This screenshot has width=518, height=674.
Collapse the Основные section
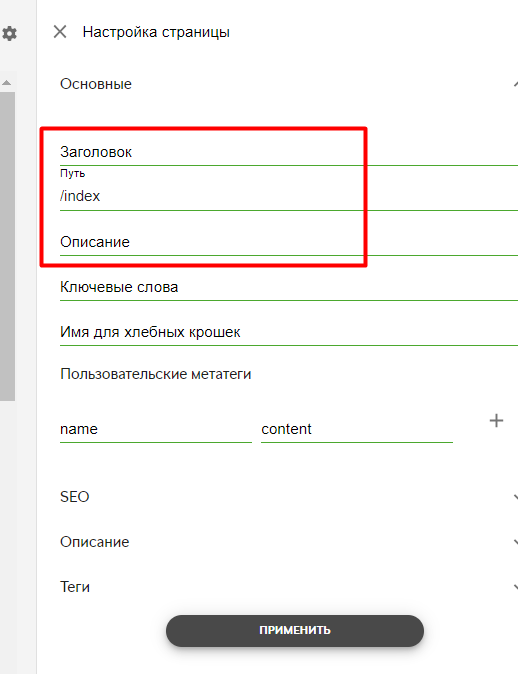(515, 84)
